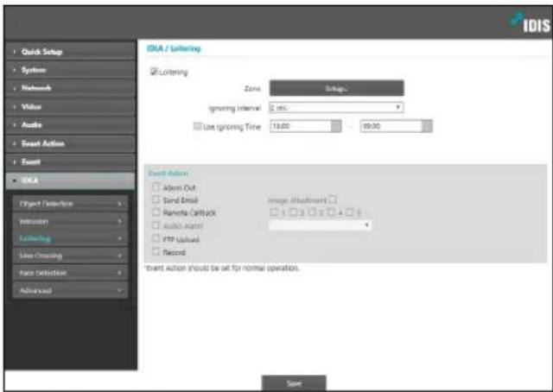
Task: Click the note about Event Action operation
Action: tap(222, 269)
